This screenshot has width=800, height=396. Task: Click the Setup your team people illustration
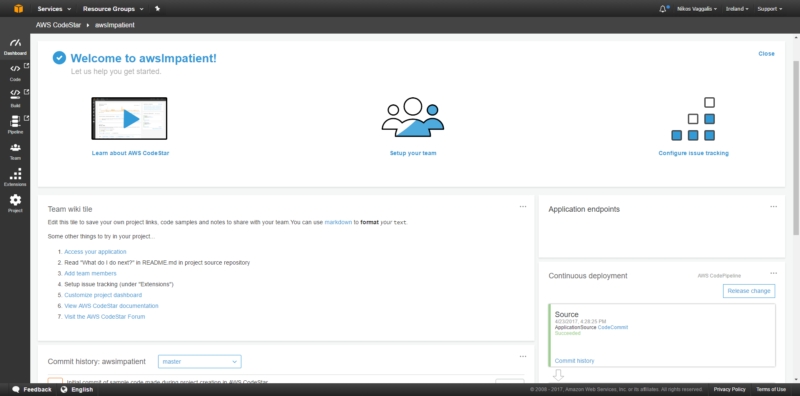pos(413,117)
